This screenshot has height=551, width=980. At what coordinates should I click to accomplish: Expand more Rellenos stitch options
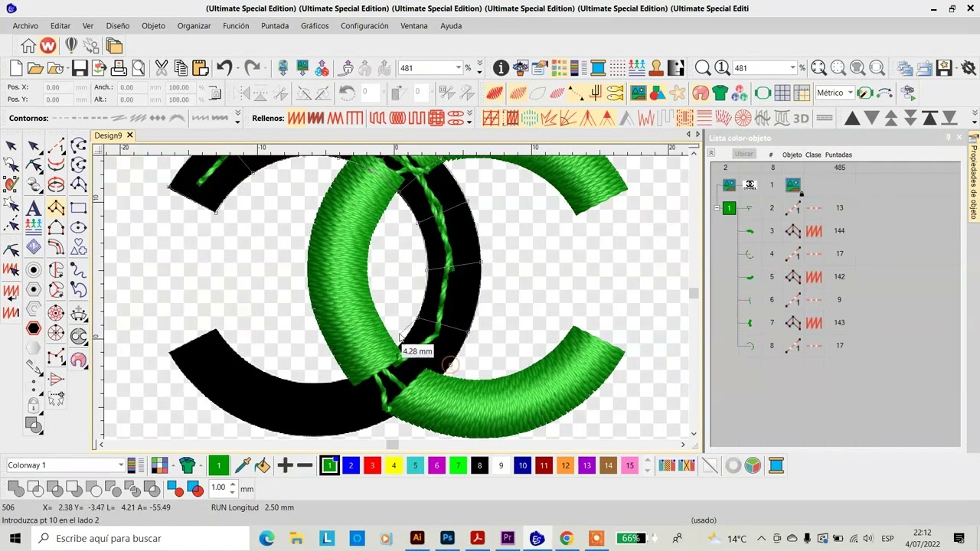point(469,119)
